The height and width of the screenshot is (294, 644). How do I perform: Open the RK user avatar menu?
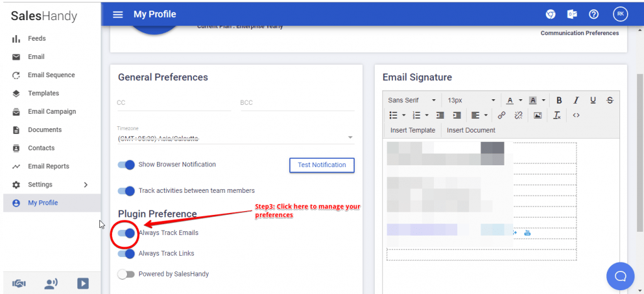tap(620, 14)
